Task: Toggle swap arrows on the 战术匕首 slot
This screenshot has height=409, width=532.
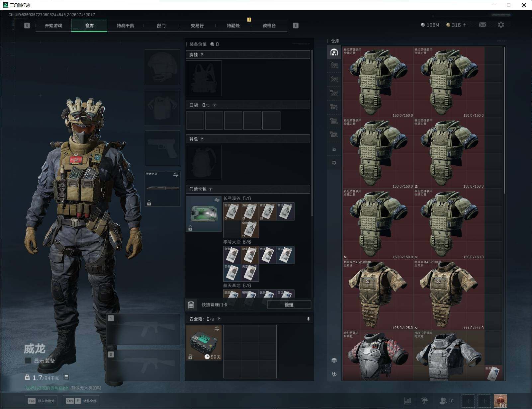Action: click(x=176, y=175)
